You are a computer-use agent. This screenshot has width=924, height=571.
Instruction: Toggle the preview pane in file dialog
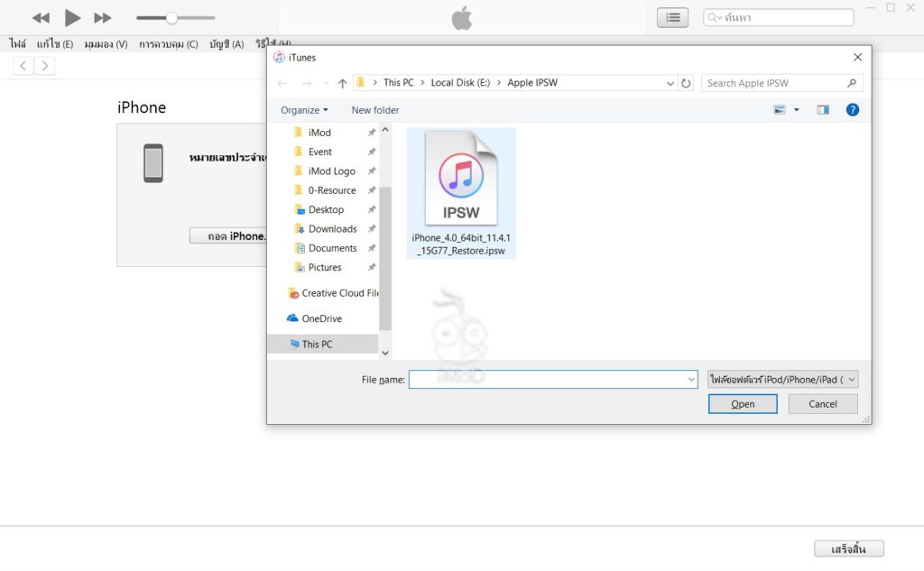[x=822, y=109]
